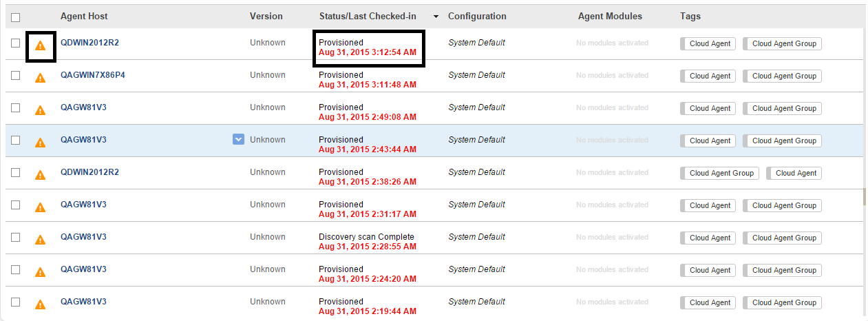The height and width of the screenshot is (321, 868).
Task: Click the Configuration column header
Action: (477, 16)
